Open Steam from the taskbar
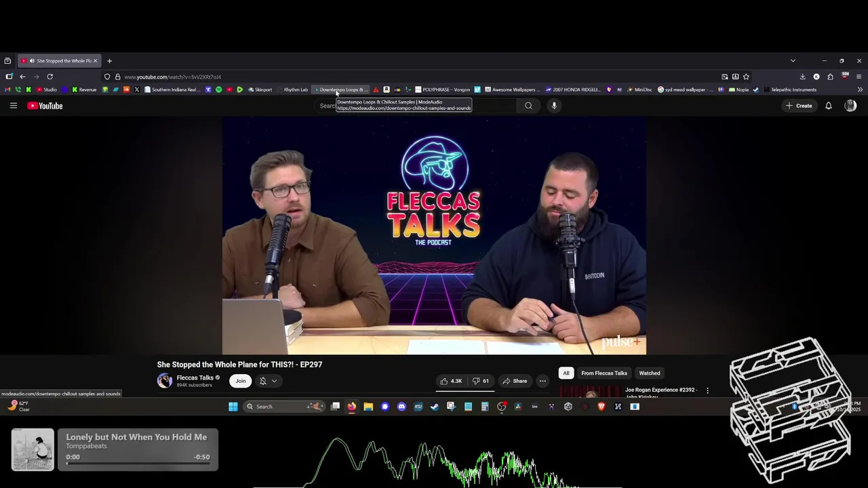868x488 pixels. click(x=435, y=407)
